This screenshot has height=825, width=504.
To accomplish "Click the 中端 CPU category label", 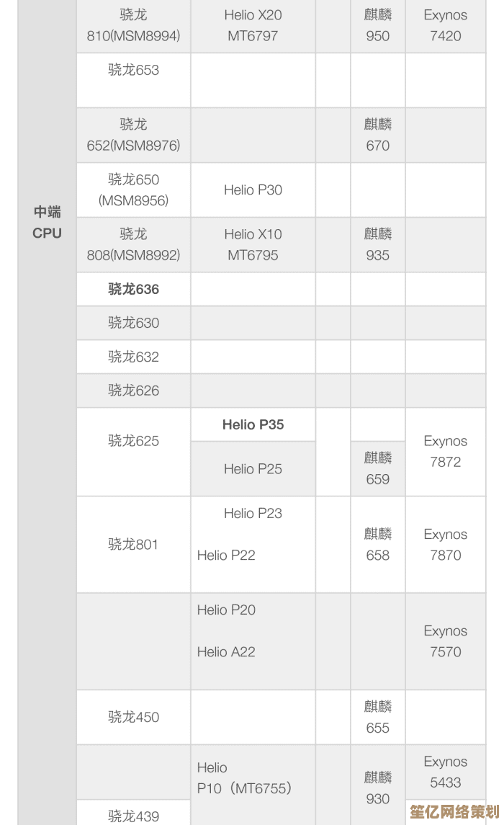I will click(47, 223).
